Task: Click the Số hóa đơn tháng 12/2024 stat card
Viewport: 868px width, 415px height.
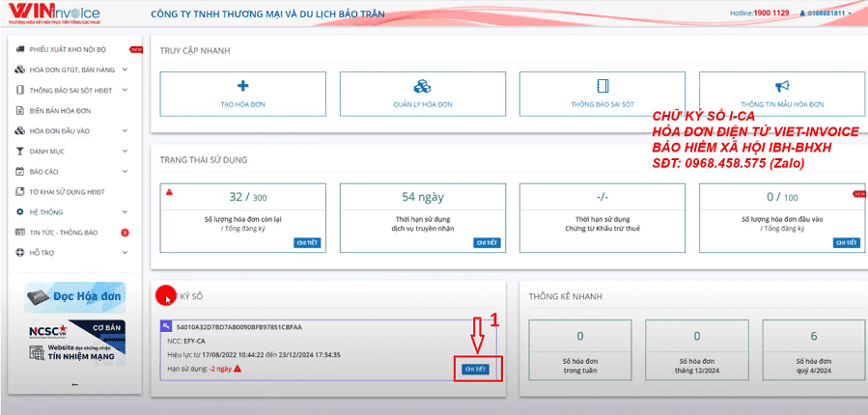Action: [697, 349]
